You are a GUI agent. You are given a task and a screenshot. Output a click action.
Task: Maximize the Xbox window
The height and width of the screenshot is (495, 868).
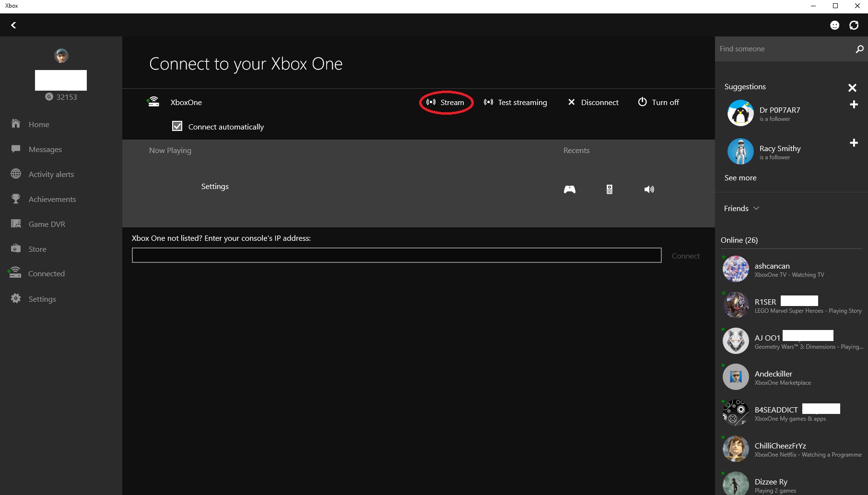pyautogui.click(x=835, y=6)
